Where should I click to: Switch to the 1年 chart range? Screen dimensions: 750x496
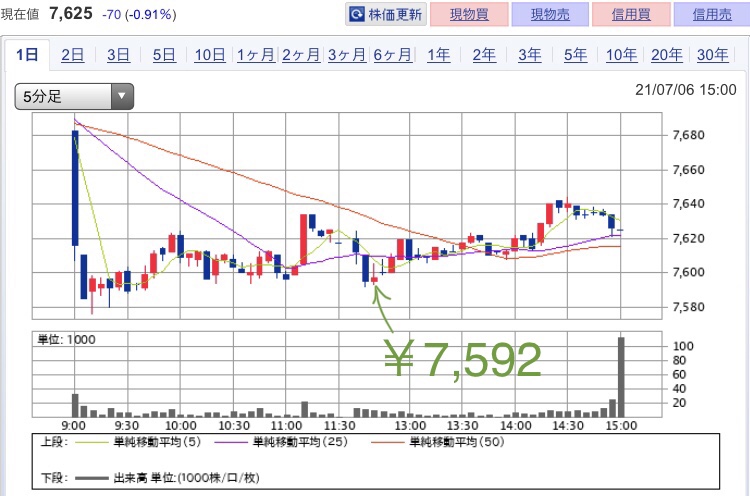tap(438, 55)
